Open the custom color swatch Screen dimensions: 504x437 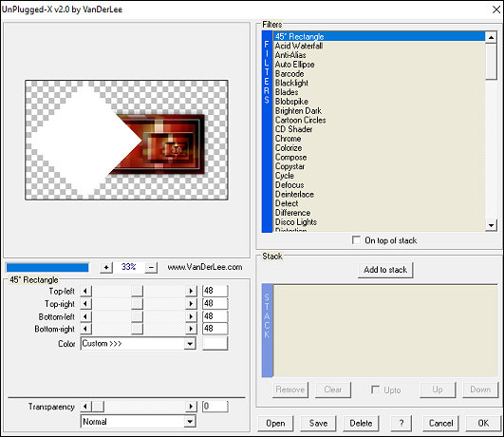click(215, 344)
